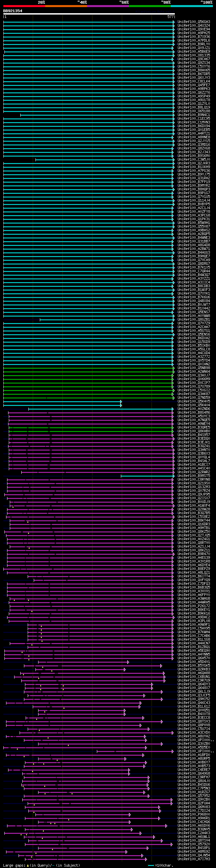
Task: Open hit UniRef100_Q3ANT0
Action: pos(194,450)
